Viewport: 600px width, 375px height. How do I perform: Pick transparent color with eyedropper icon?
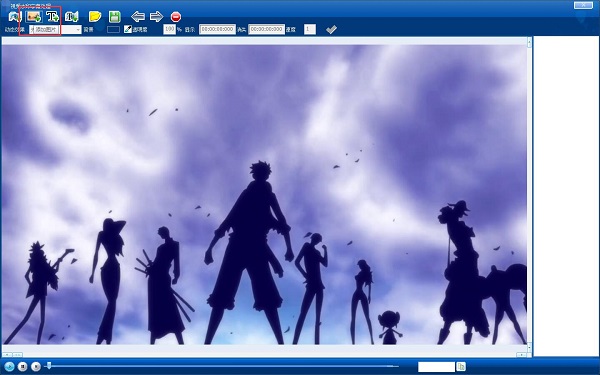[x=128, y=29]
